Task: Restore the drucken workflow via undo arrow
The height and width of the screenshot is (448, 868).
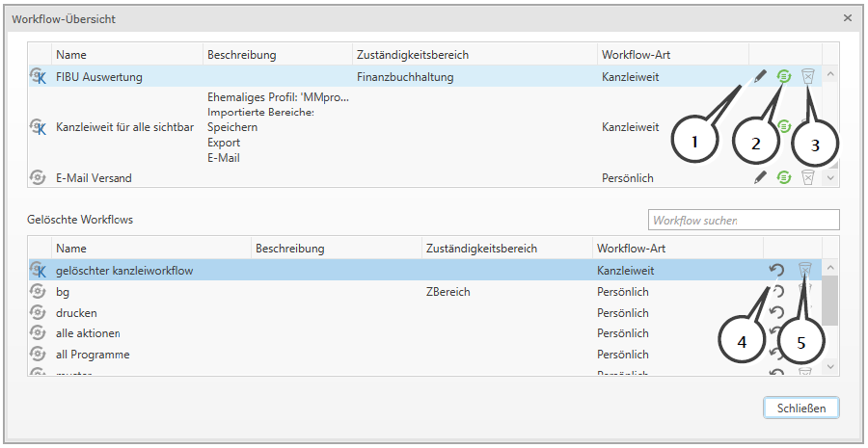Action: tap(775, 313)
